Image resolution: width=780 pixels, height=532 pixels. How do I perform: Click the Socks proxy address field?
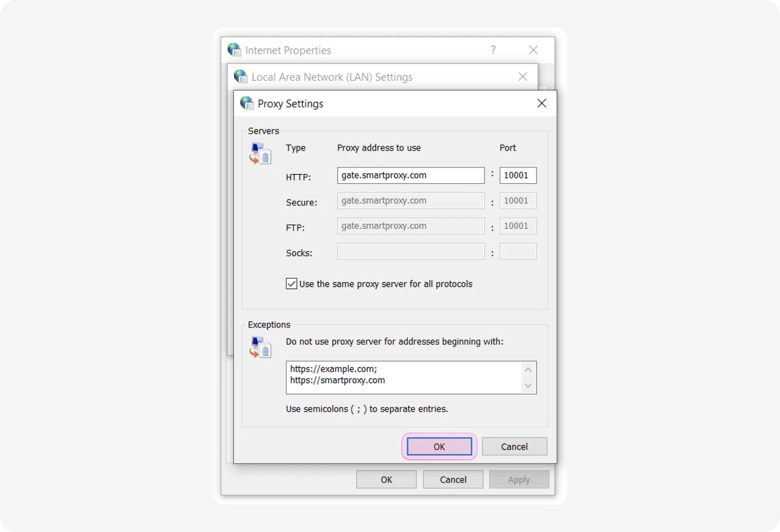(x=410, y=251)
